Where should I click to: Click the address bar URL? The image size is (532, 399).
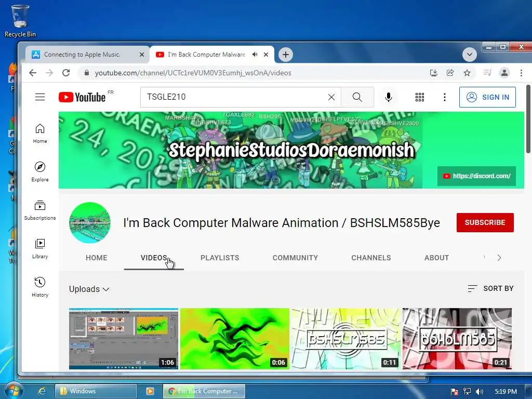click(x=193, y=73)
